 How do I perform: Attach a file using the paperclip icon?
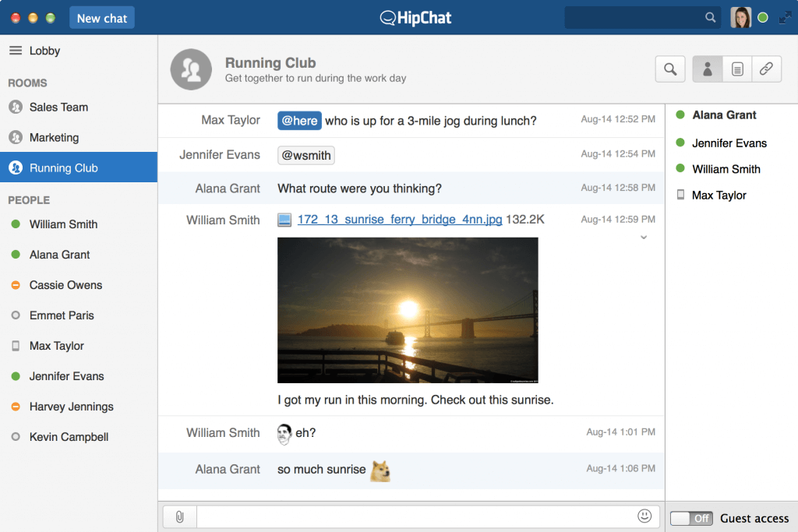click(x=179, y=516)
